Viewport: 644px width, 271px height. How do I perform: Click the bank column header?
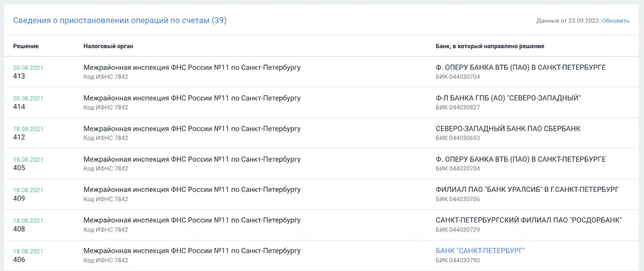[x=490, y=46]
